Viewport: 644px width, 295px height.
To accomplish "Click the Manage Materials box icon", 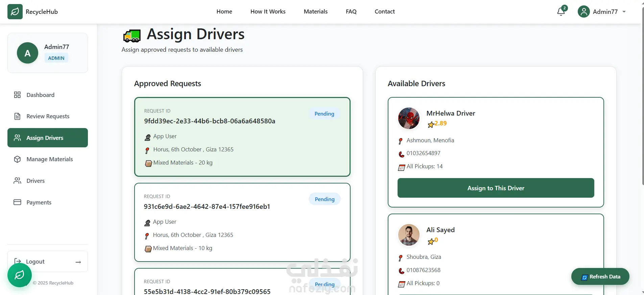I will [x=17, y=159].
